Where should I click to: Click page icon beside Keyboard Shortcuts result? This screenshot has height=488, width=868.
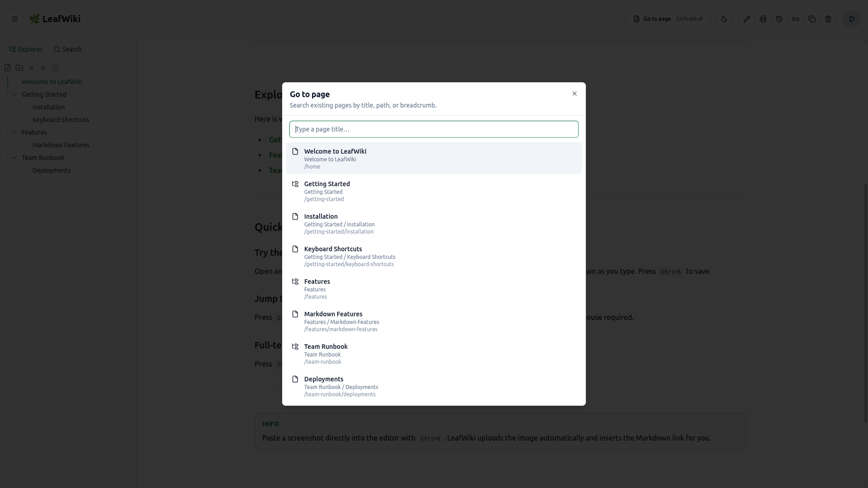295,249
